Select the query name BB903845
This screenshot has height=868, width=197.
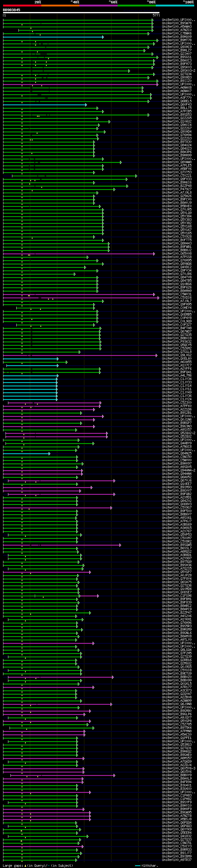click(x=11, y=10)
